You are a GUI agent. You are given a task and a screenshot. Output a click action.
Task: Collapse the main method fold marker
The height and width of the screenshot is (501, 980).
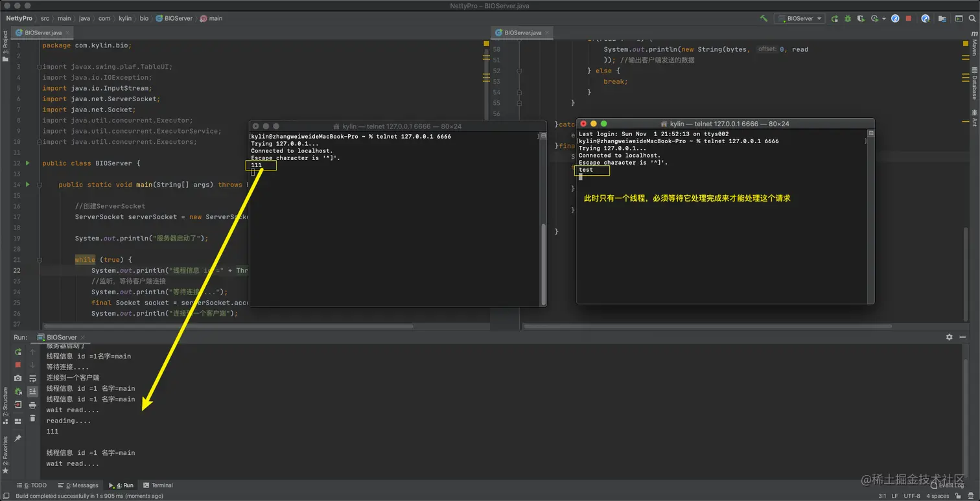tap(38, 185)
